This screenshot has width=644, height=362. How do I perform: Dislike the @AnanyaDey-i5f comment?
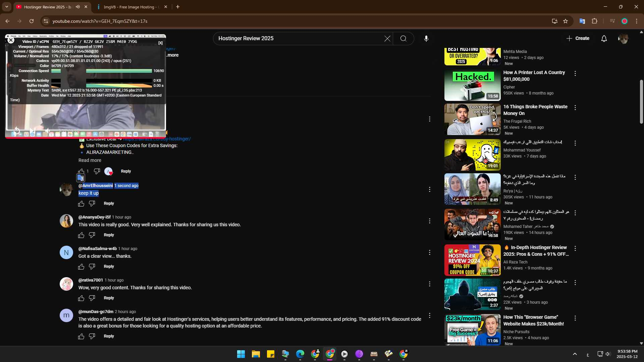click(92, 235)
